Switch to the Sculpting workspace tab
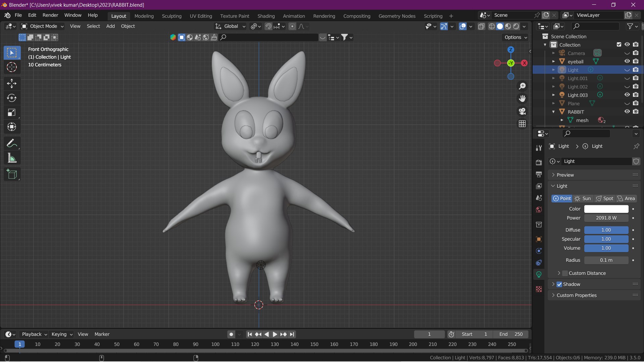 (x=171, y=16)
